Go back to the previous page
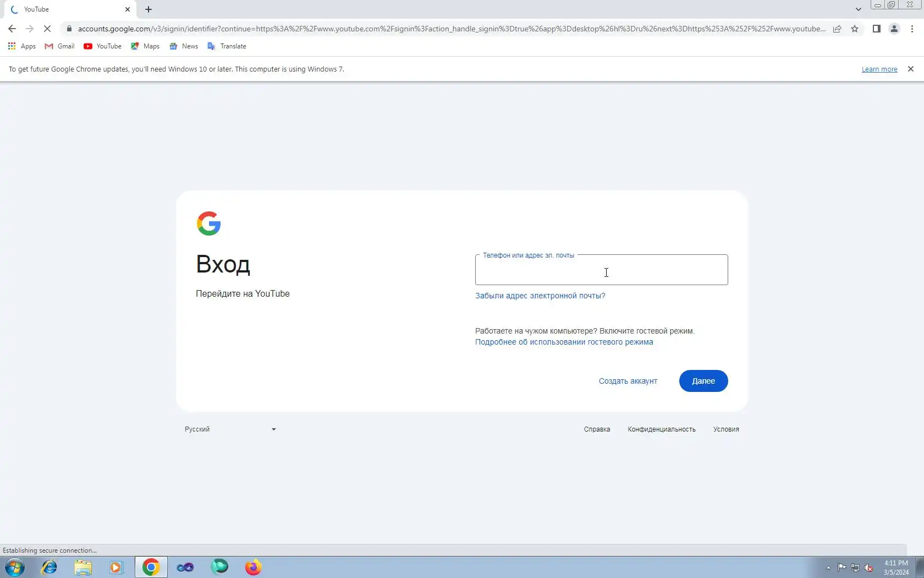 [x=12, y=29]
